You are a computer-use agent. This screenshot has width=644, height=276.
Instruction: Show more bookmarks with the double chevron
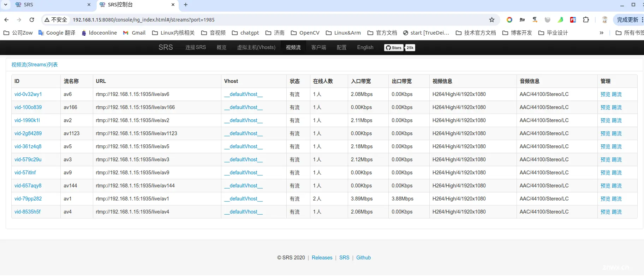602,33
